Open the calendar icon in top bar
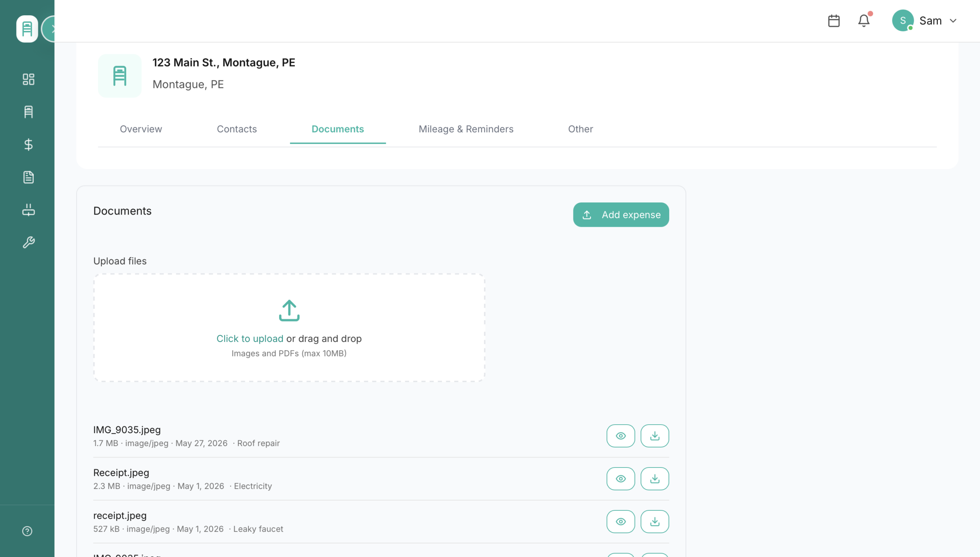Image resolution: width=980 pixels, height=557 pixels. (x=833, y=21)
